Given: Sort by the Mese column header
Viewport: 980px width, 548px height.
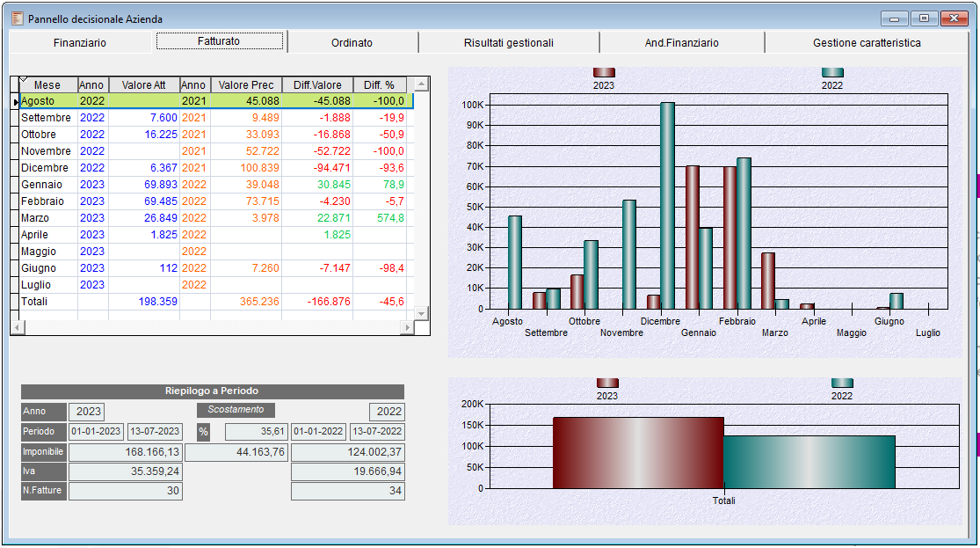Looking at the screenshot, I should (47, 85).
